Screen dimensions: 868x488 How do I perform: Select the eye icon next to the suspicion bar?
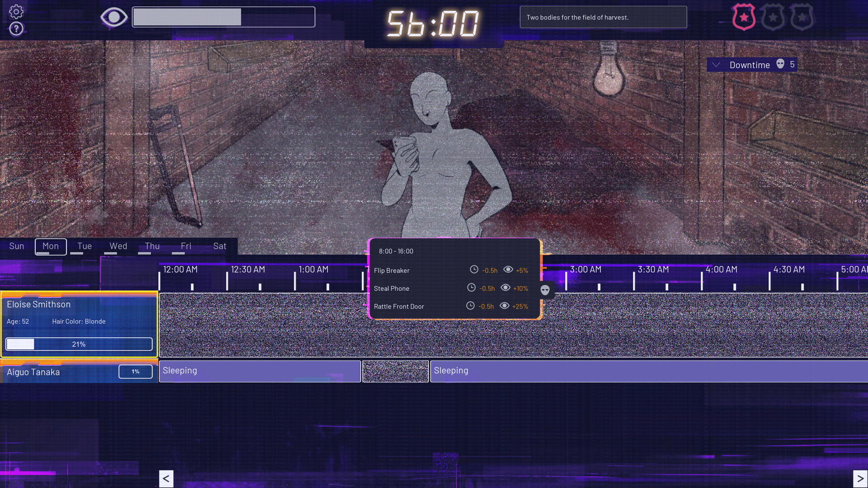click(113, 17)
